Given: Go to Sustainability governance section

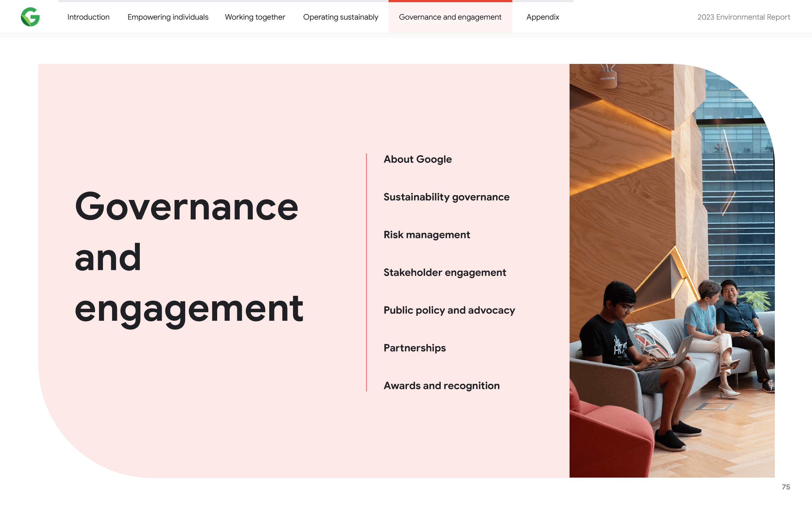Looking at the screenshot, I should pyautogui.click(x=446, y=197).
